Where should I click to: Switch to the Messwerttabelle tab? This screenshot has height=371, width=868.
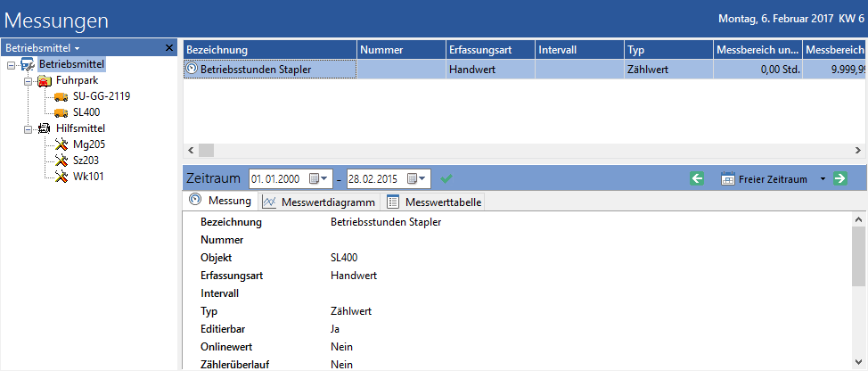433,202
